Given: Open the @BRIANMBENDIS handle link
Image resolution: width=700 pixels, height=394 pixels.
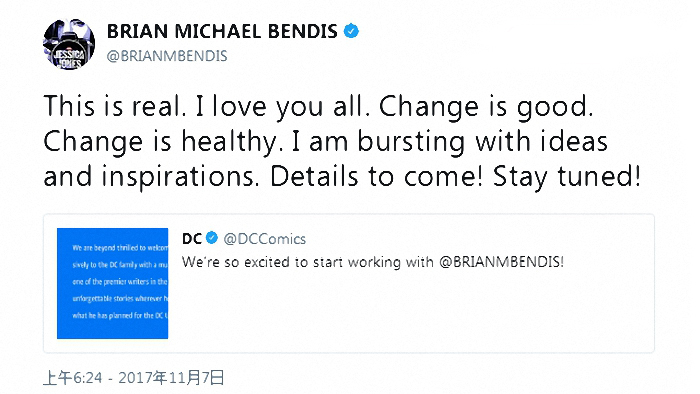Looking at the screenshot, I should click(167, 56).
